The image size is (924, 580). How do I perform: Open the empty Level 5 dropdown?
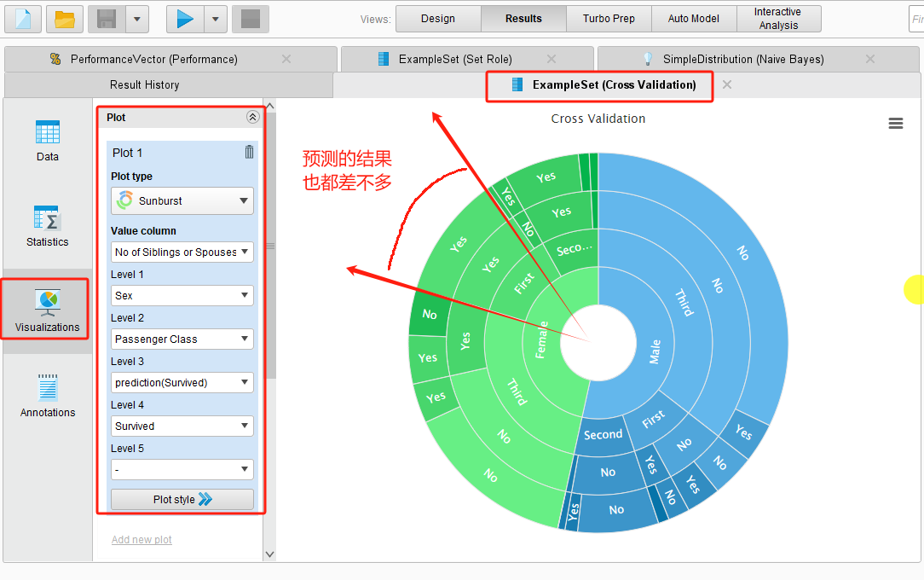(x=182, y=470)
